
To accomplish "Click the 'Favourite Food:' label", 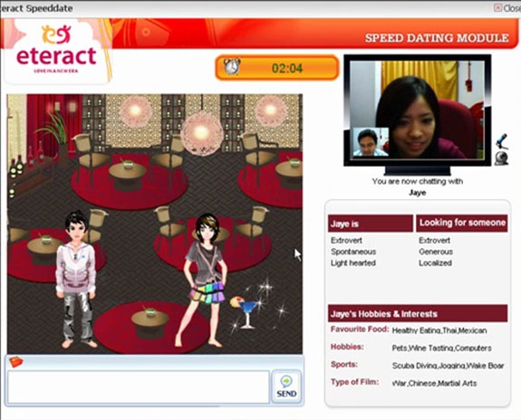I will click(360, 329).
